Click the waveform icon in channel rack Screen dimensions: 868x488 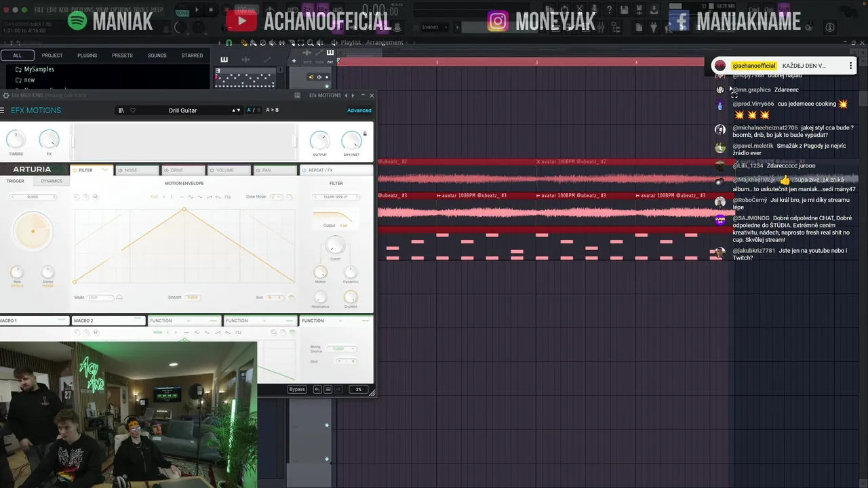(245, 59)
